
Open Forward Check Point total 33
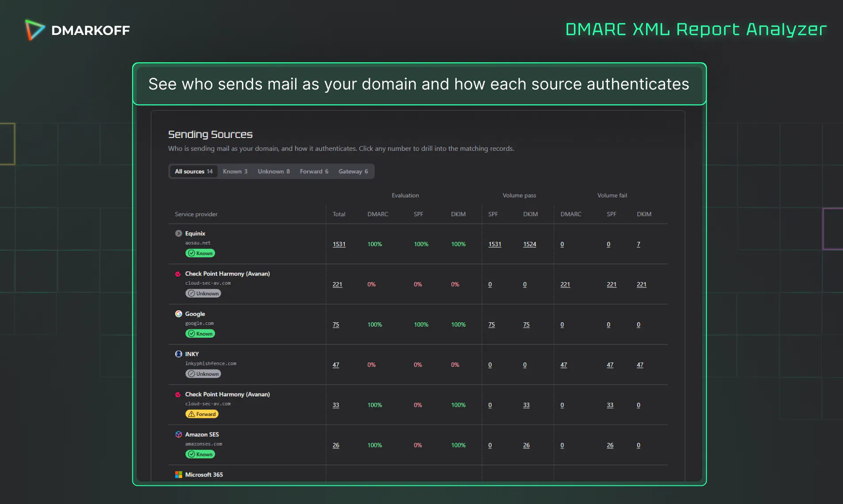click(x=336, y=405)
